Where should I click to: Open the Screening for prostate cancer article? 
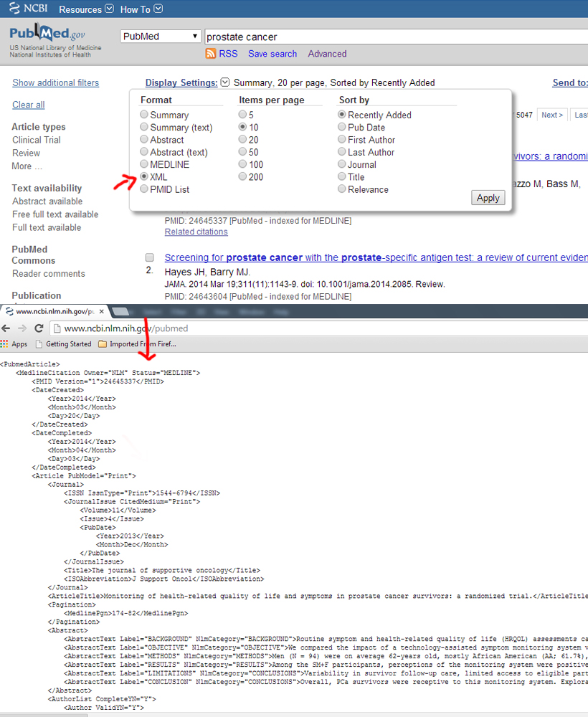pos(376,257)
